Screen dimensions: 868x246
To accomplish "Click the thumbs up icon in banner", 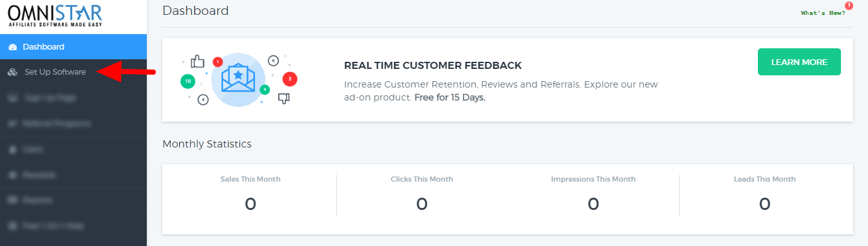I will click(x=197, y=62).
